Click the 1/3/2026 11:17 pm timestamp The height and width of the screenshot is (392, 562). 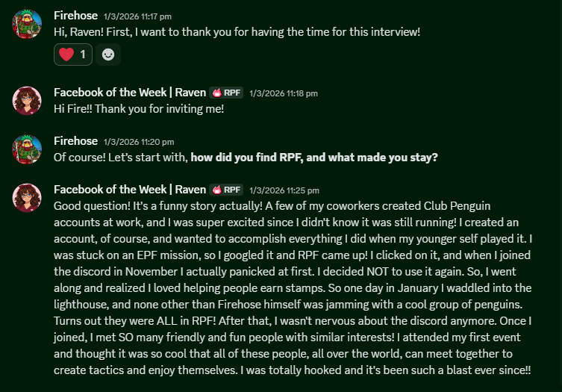coord(137,15)
